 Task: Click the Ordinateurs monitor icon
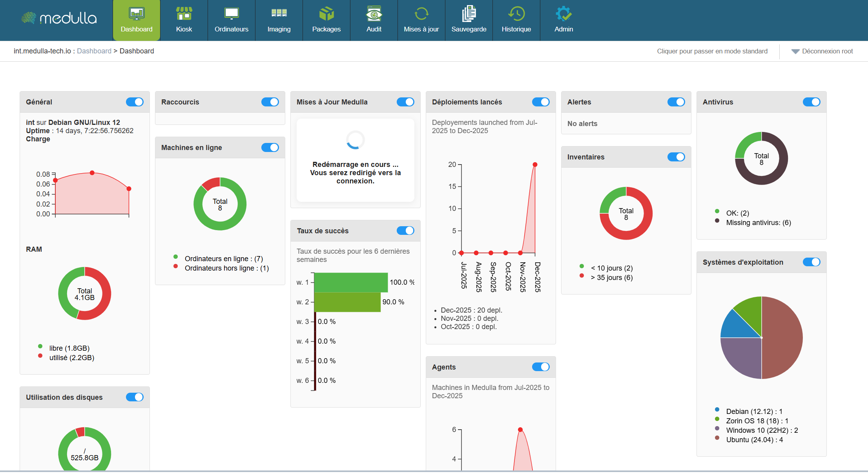[x=231, y=14]
